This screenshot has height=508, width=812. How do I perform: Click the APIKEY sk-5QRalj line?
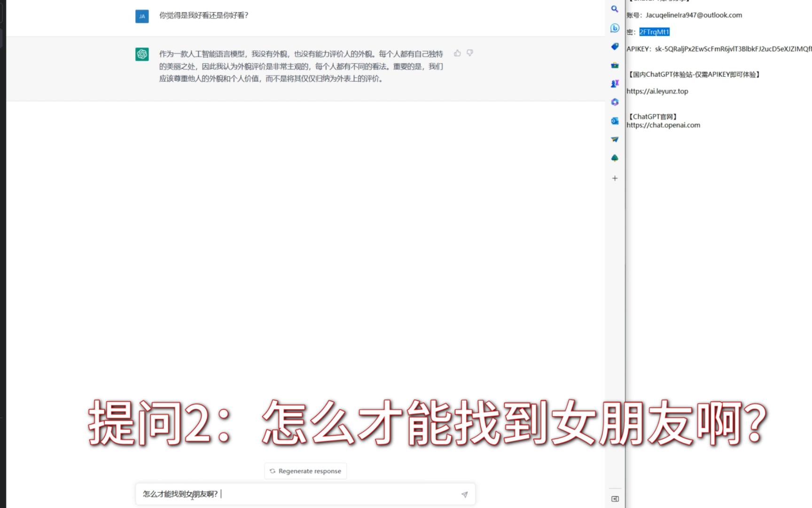pos(719,49)
